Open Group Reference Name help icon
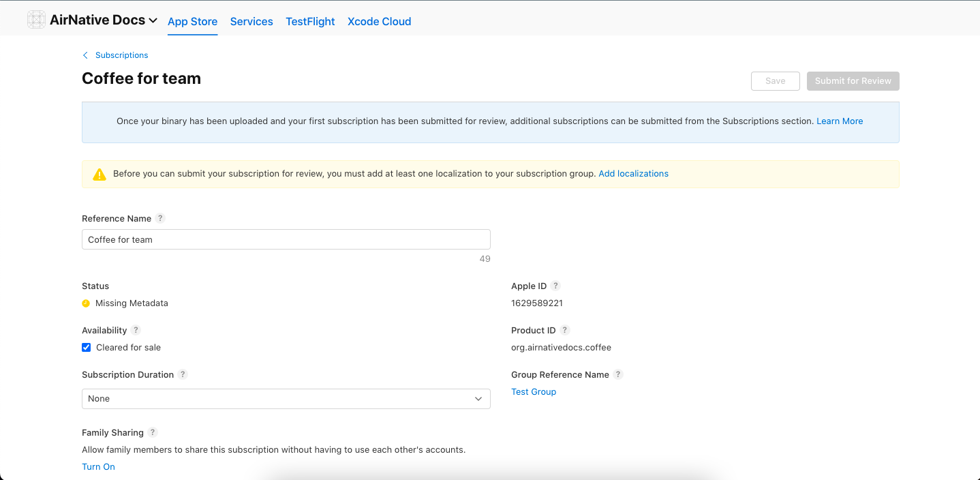 [618, 374]
